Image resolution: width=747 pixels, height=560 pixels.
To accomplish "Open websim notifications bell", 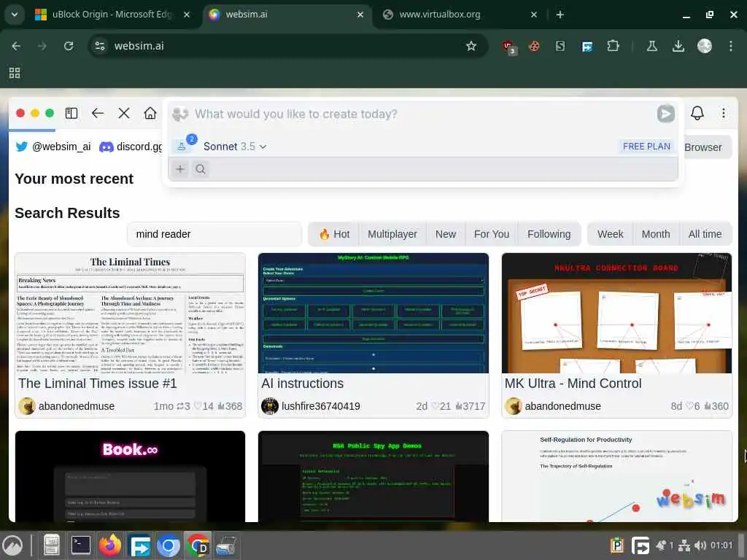I will (x=697, y=113).
